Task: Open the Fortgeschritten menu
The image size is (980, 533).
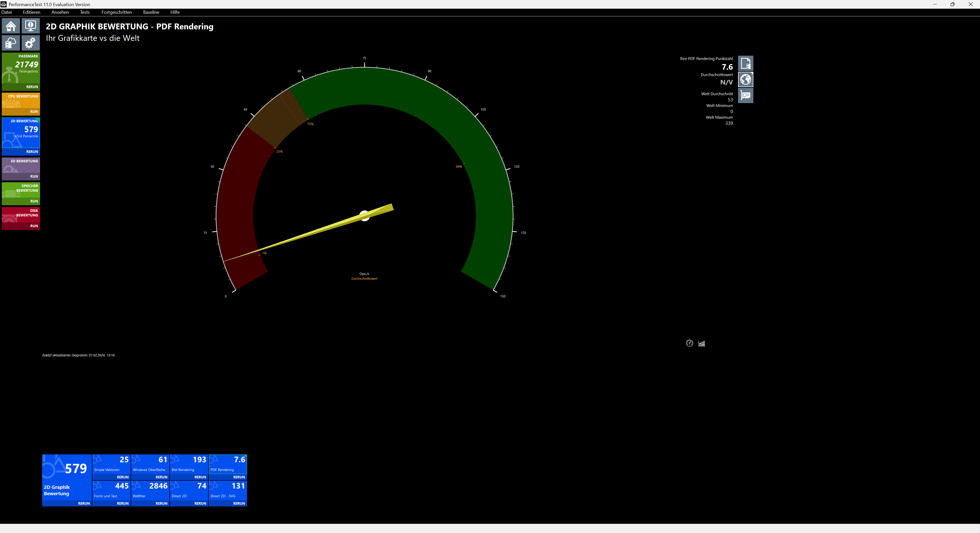Action: 116,12
